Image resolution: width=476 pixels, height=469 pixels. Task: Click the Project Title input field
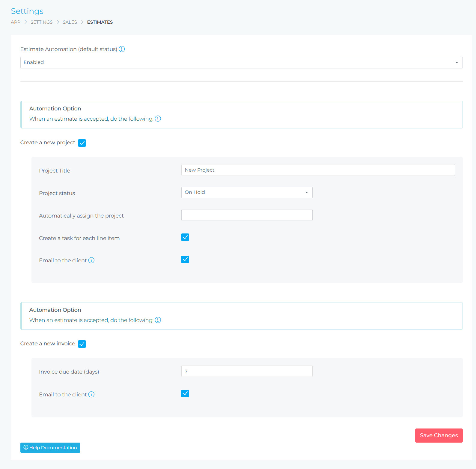[x=318, y=170]
